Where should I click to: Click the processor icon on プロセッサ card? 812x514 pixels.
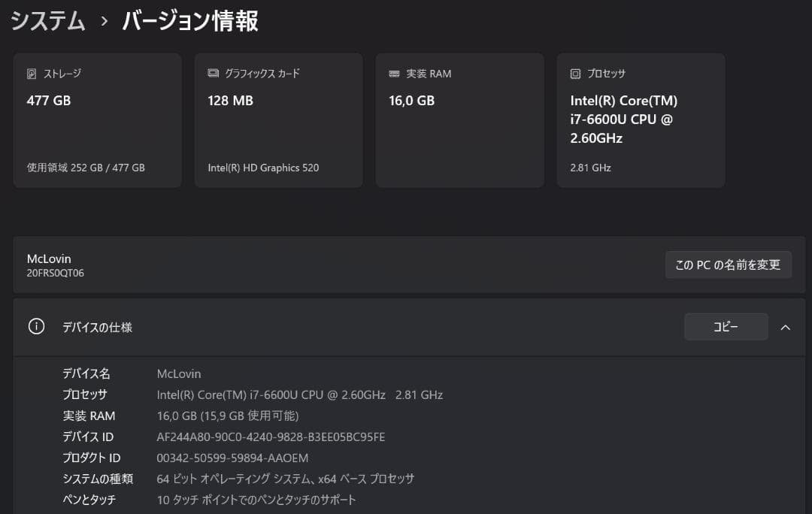pos(574,73)
